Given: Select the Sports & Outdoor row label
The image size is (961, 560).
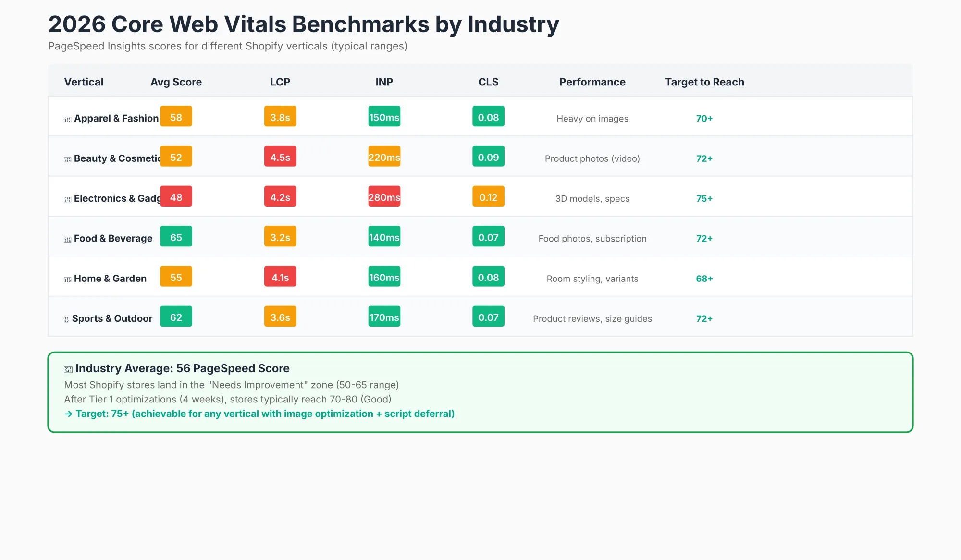Looking at the screenshot, I should [x=112, y=318].
